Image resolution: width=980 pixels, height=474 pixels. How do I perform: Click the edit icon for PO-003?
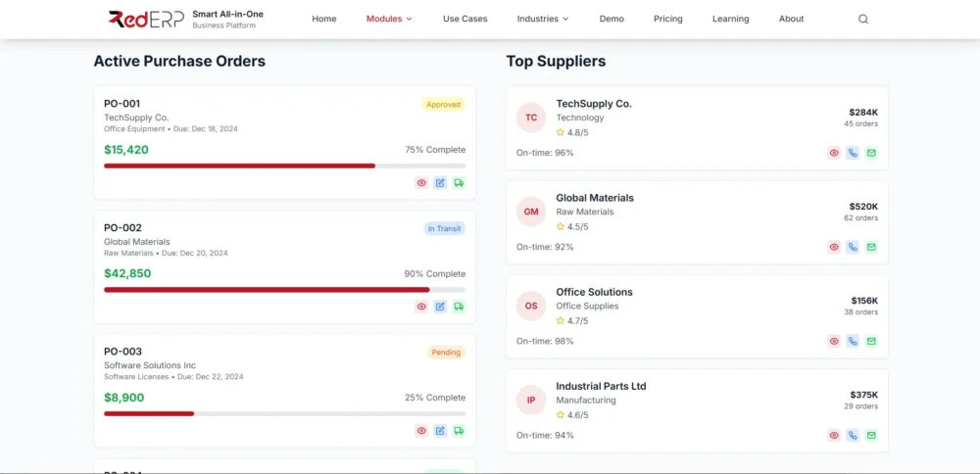440,431
